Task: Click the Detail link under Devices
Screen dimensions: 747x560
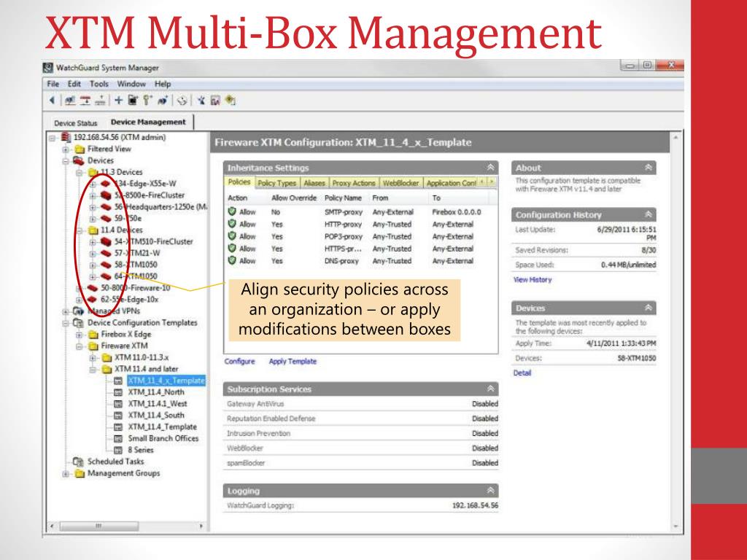Action: [x=522, y=373]
